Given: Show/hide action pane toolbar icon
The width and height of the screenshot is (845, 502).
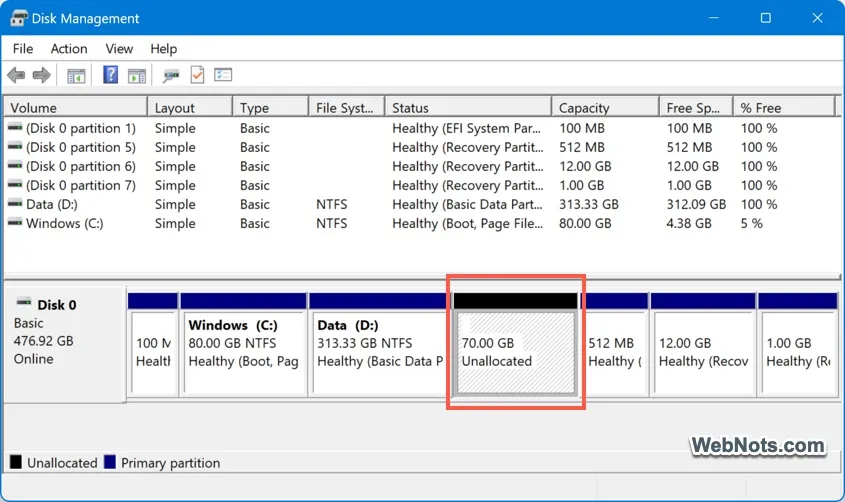Looking at the screenshot, I should tap(137, 76).
